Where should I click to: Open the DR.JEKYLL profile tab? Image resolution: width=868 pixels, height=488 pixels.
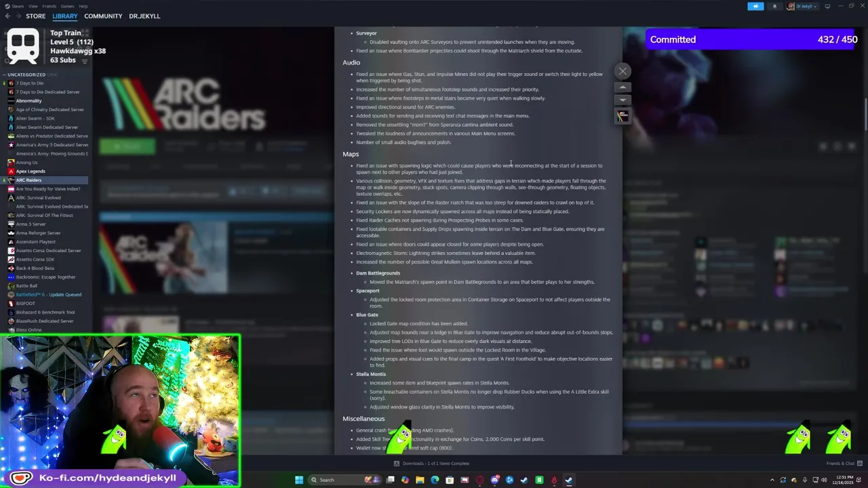coord(144,16)
